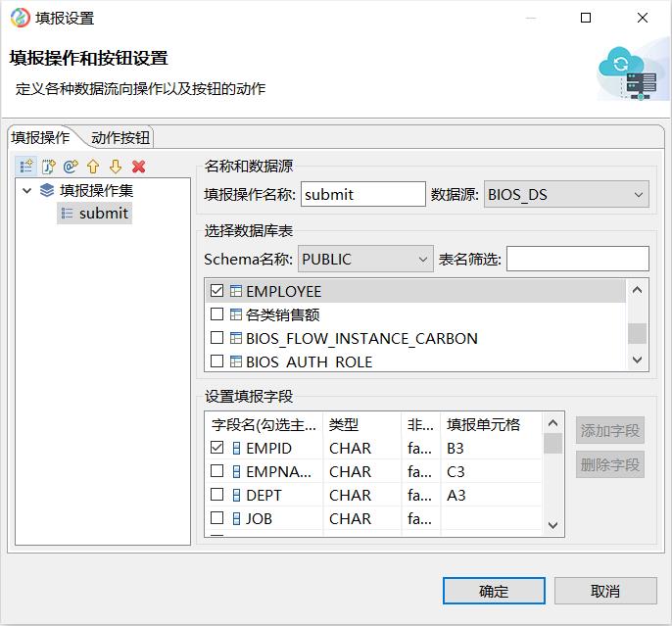Image resolution: width=672 pixels, height=626 pixels.
Task: Uncheck EMPID primary key checkbox
Action: pyautogui.click(x=216, y=448)
